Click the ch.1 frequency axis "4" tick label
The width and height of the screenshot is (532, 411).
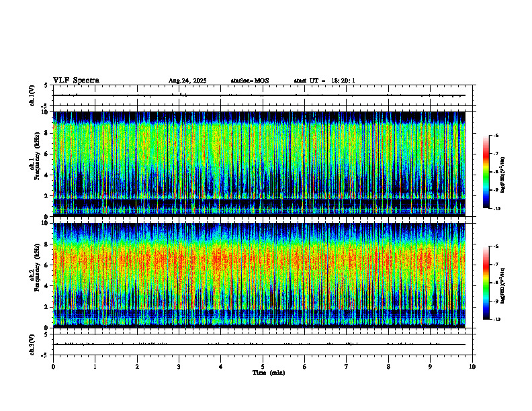pyautogui.click(x=47, y=175)
